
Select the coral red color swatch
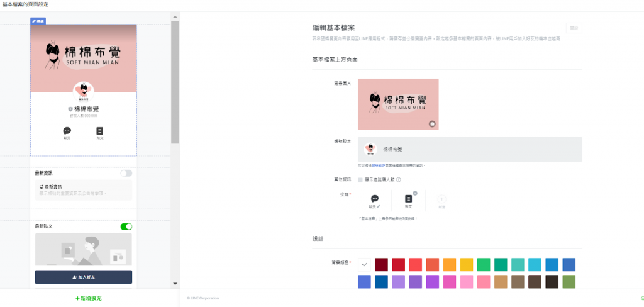pos(416,265)
